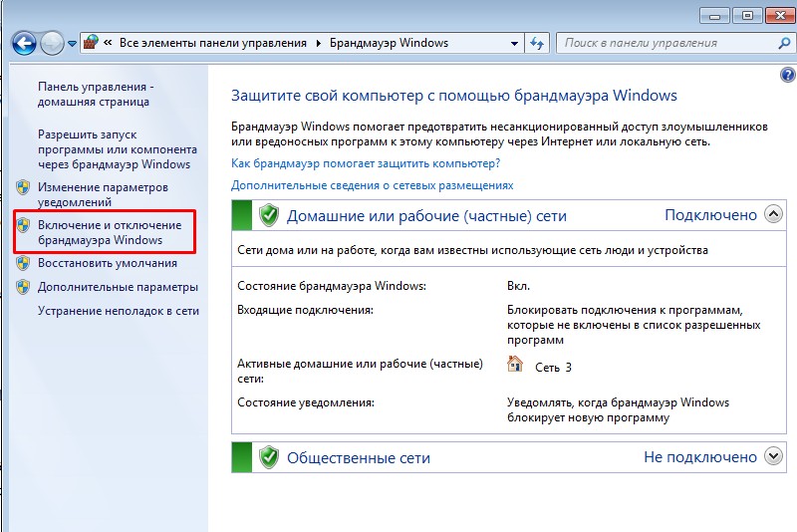Expand the Общественные сети section chevron
Viewport: 797px width, 532px height.
(773, 456)
